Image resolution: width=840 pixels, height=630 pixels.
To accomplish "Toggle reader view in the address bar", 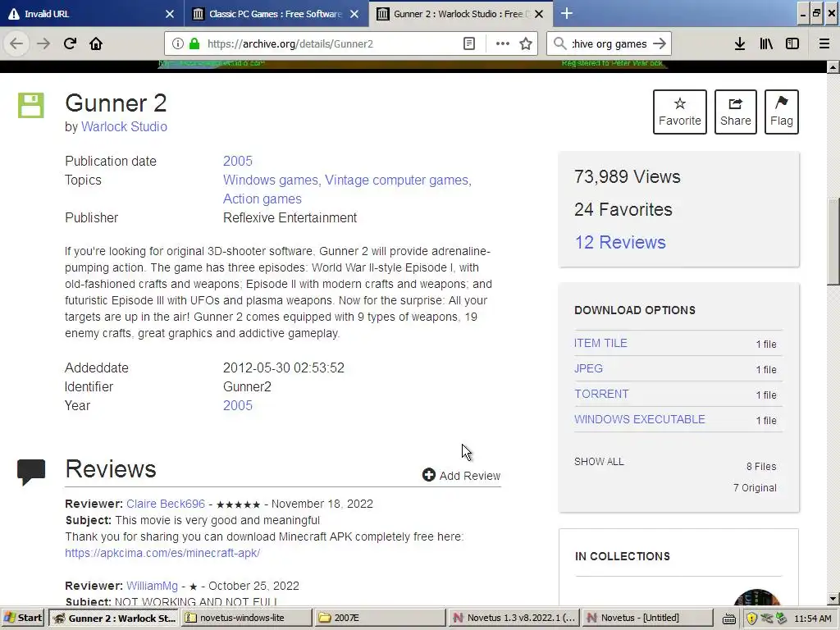I will click(x=468, y=43).
